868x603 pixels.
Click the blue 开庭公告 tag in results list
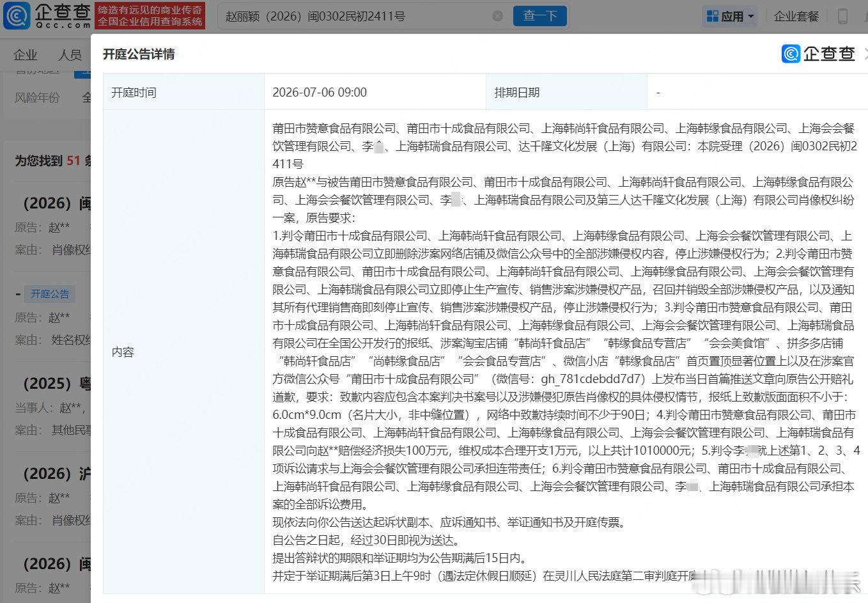pyautogui.click(x=50, y=294)
